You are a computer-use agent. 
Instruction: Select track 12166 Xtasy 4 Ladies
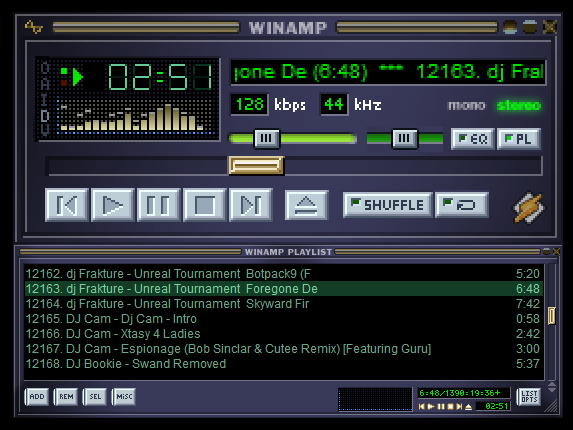(283, 334)
